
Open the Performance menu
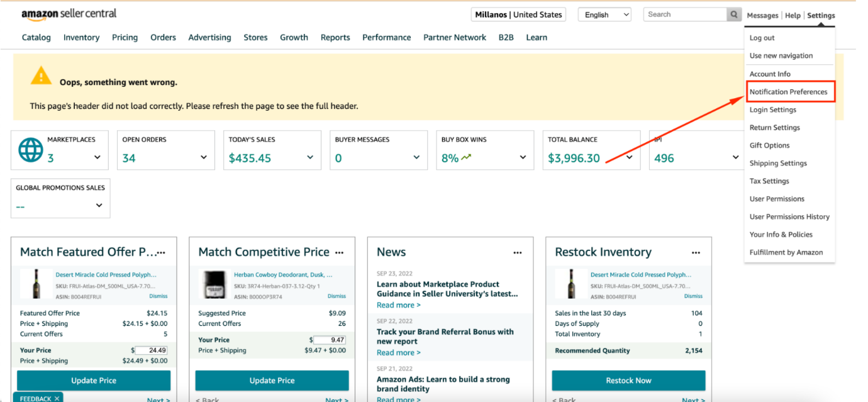(x=386, y=37)
